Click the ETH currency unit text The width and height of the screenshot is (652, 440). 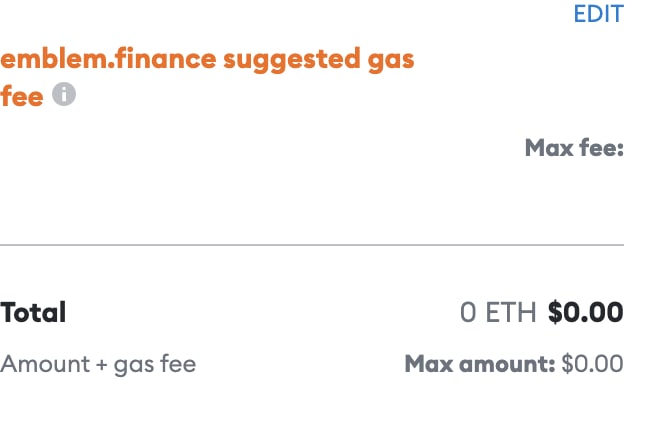(x=511, y=312)
